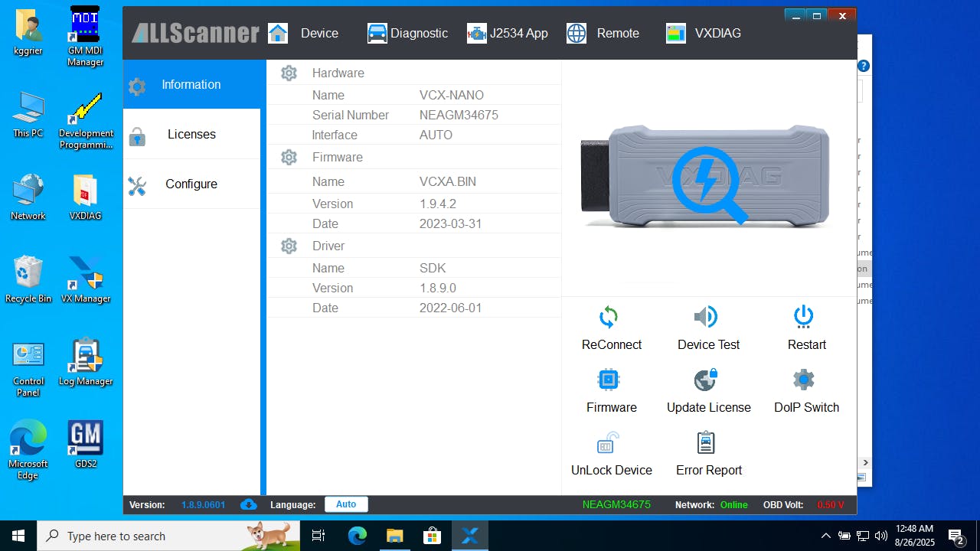Click the serial number NEAGM34675 value
The width and height of the screenshot is (980, 551).
click(459, 115)
